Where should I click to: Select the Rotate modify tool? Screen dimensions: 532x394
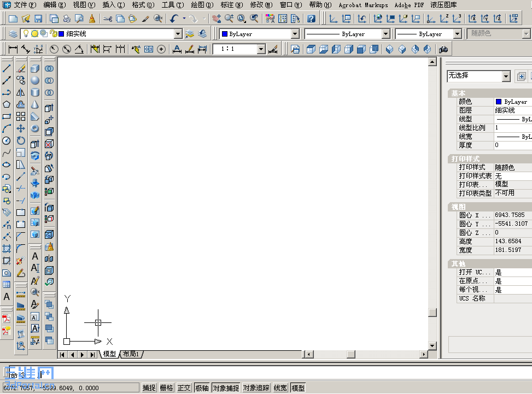coord(21,140)
